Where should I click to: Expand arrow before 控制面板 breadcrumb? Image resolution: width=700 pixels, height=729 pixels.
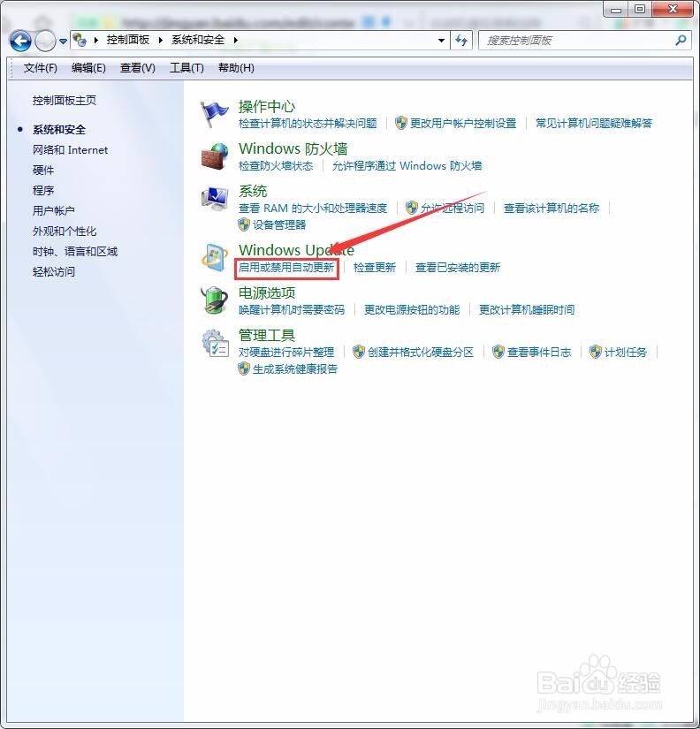(96, 41)
